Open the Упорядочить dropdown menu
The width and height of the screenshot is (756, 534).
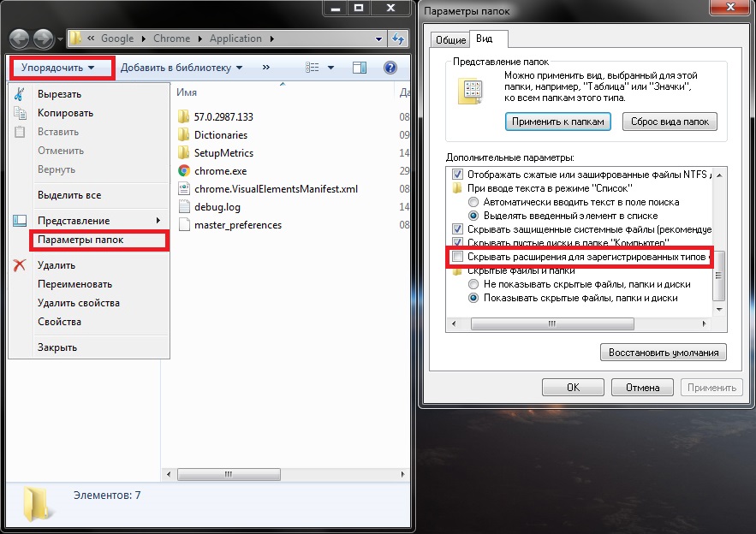[x=58, y=68]
